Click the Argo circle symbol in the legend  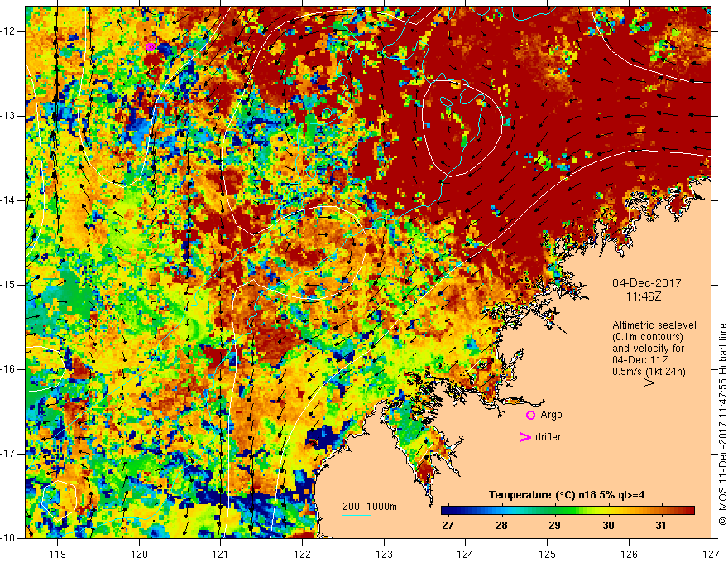530,416
